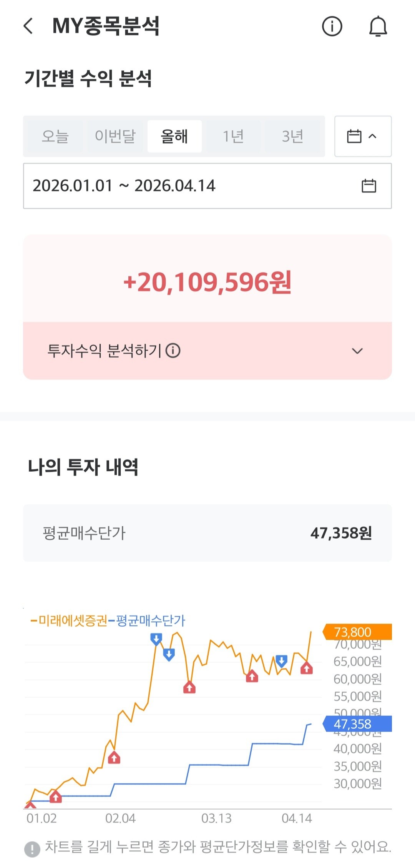Tap the 평균매수단가 47,358원 row
Viewport: 415px width, 868px height.
point(207,533)
